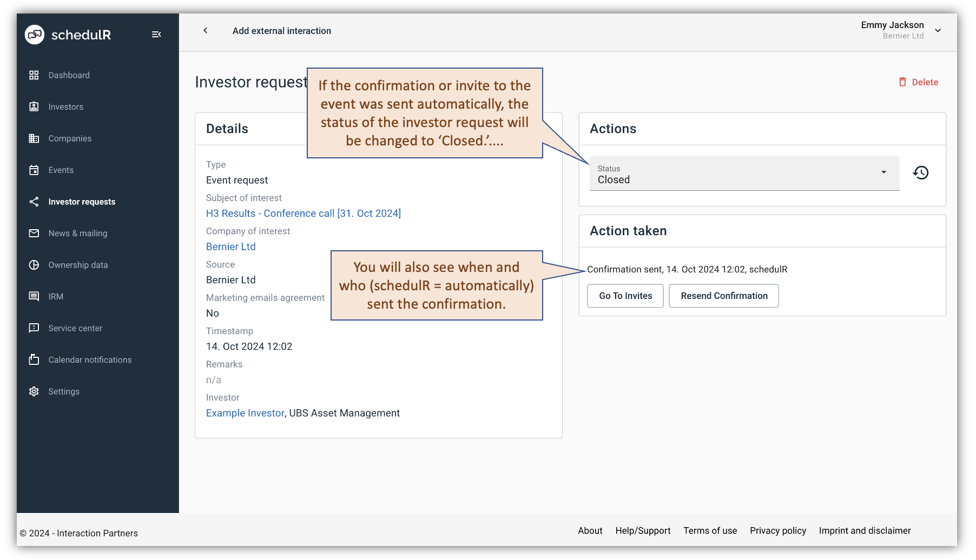This screenshot has height=560, width=976.
Task: Open the H3 Results conference call link
Action: (303, 213)
